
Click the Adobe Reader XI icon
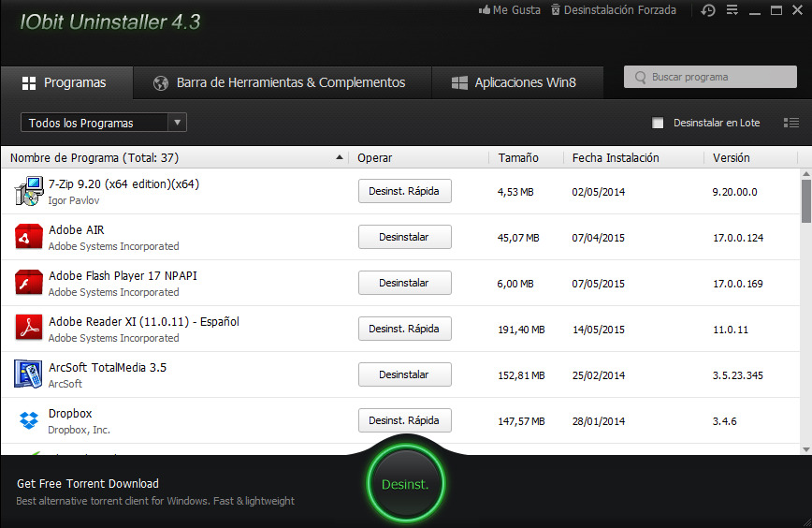[x=29, y=329]
